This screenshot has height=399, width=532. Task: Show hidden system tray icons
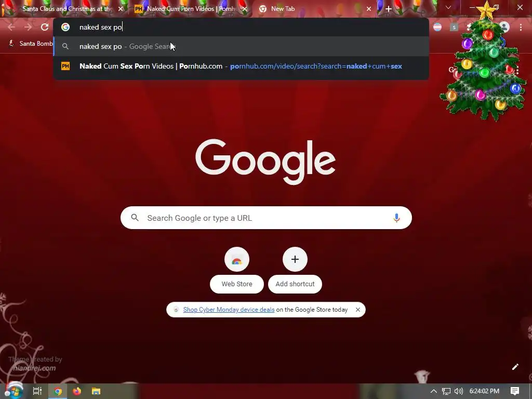434,391
